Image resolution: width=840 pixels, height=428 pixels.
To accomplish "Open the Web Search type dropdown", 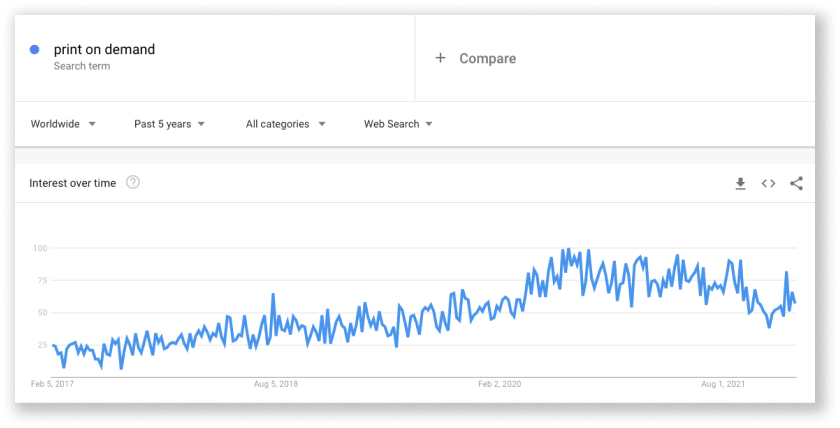I will 398,124.
